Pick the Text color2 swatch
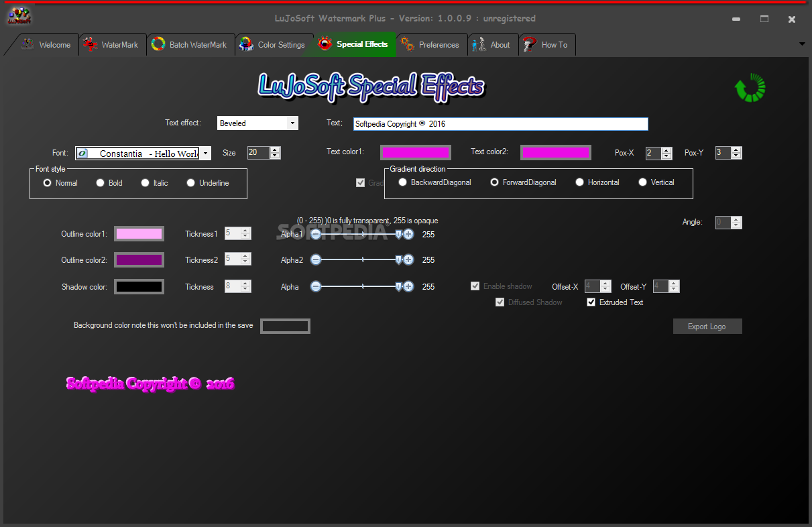Screen dimensions: 812x527 coord(556,152)
